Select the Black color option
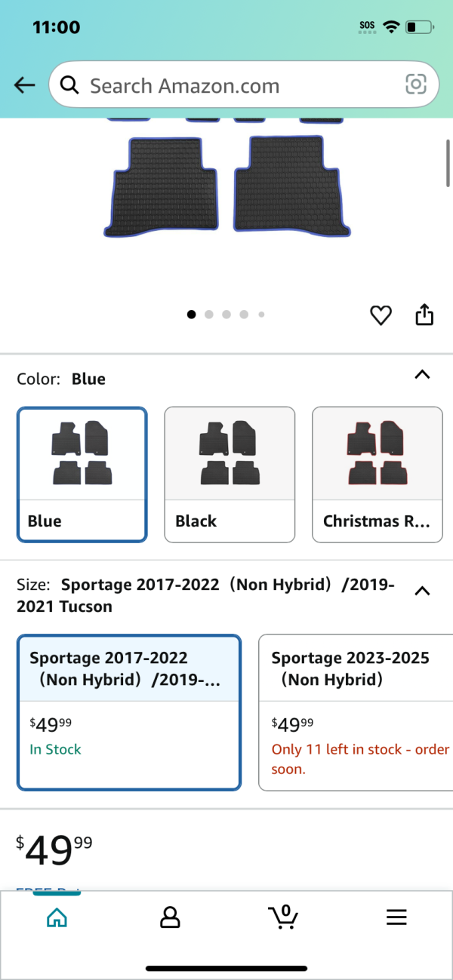The image size is (453, 980). (x=230, y=475)
